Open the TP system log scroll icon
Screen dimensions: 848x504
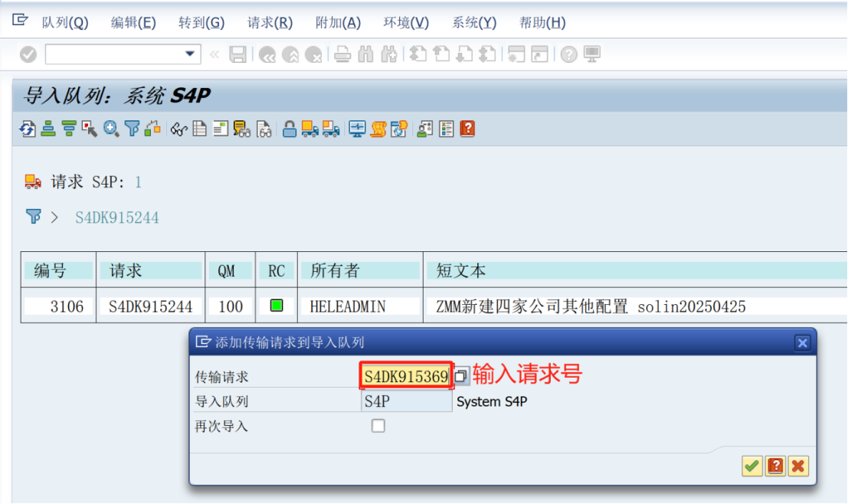click(x=378, y=129)
